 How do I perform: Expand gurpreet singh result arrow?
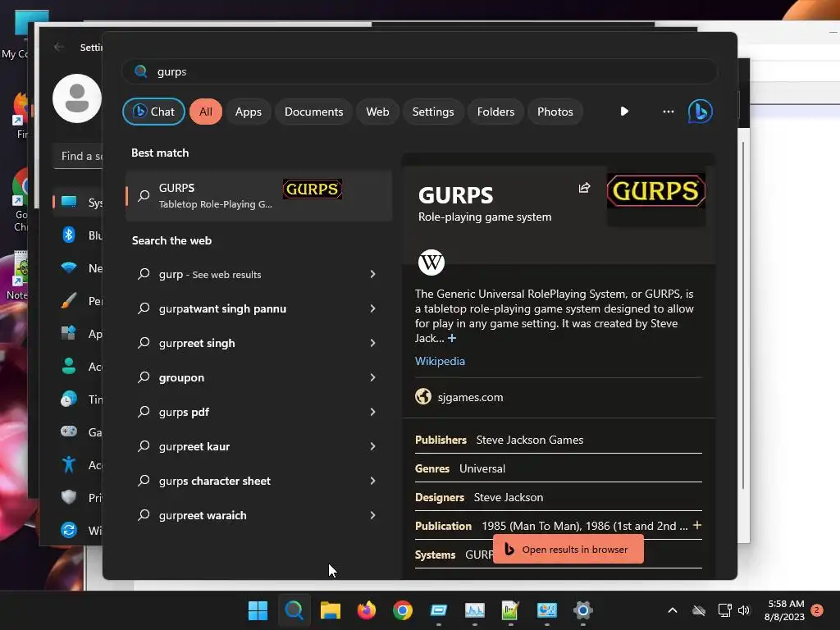(x=372, y=343)
